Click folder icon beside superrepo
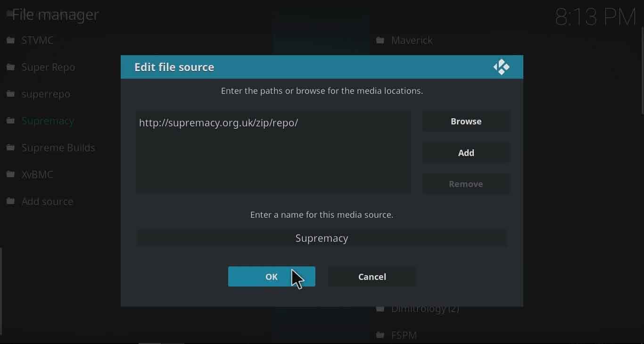Image resolution: width=644 pixels, height=344 pixels. click(10, 94)
